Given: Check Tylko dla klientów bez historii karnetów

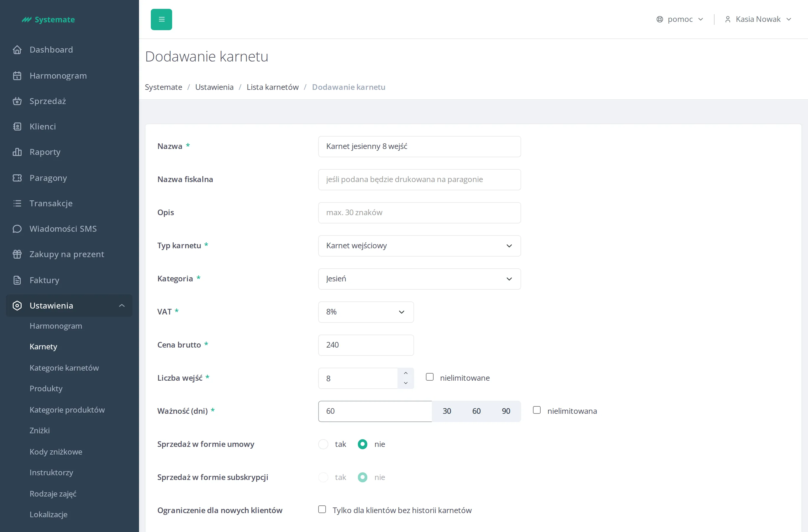Looking at the screenshot, I should tap(322, 509).
